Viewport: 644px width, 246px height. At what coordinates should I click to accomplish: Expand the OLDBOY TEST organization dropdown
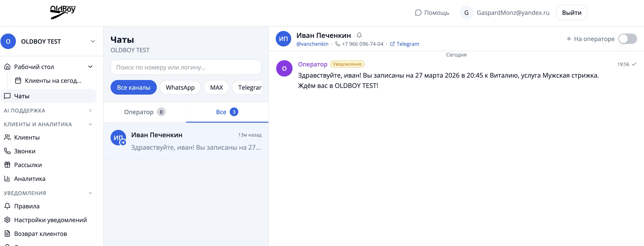[x=93, y=41]
